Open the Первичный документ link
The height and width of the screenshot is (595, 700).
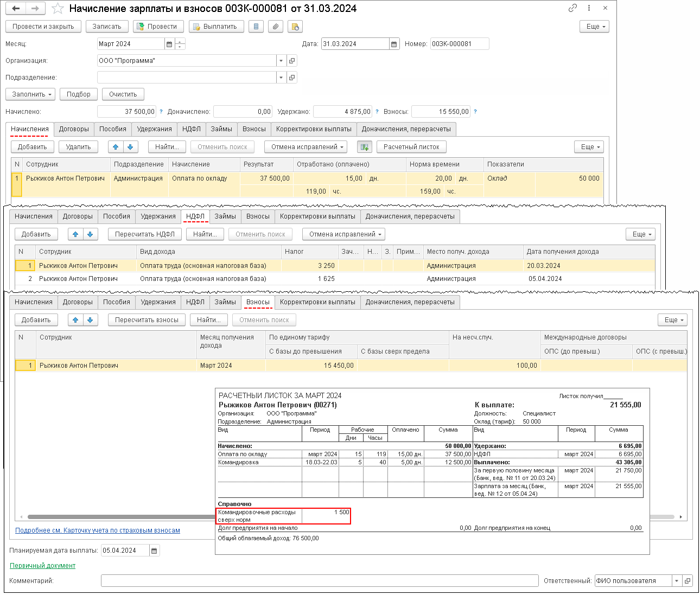[x=42, y=566]
